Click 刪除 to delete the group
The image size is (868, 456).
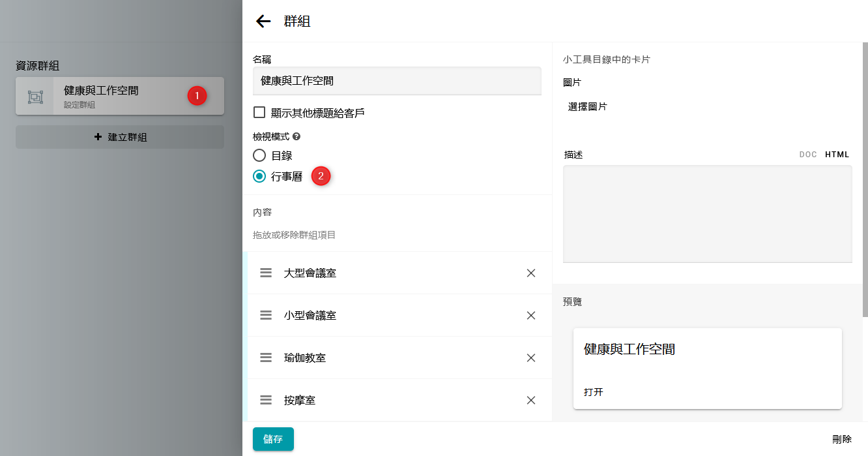[842, 439]
